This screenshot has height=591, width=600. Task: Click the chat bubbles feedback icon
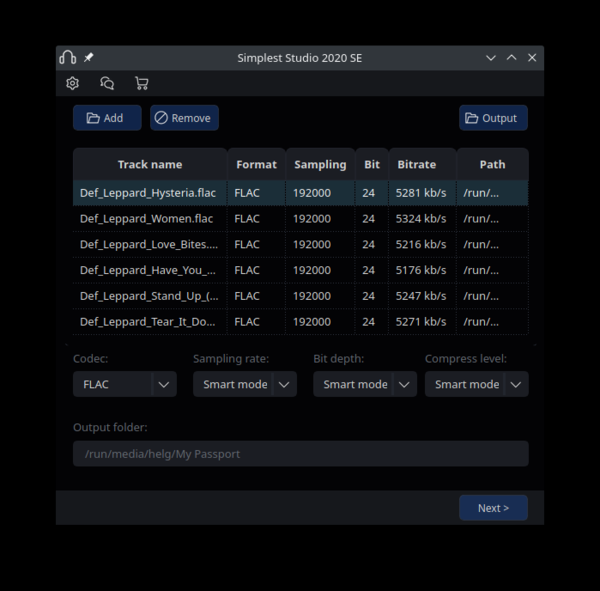pos(107,84)
